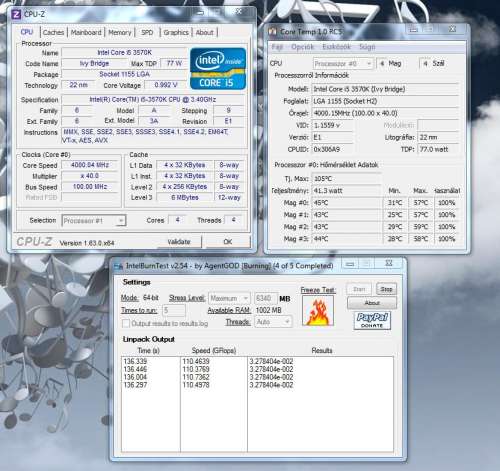Click the Speed (GFlops) column header
This screenshot has height=471, width=500.
pos(214,351)
